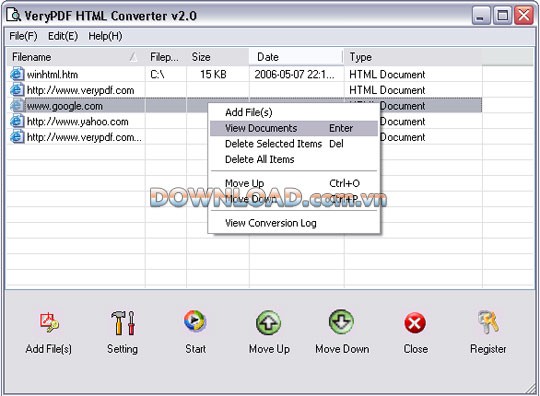540x396 pixels.
Task: Click the Filep... column header
Action: click(165, 57)
